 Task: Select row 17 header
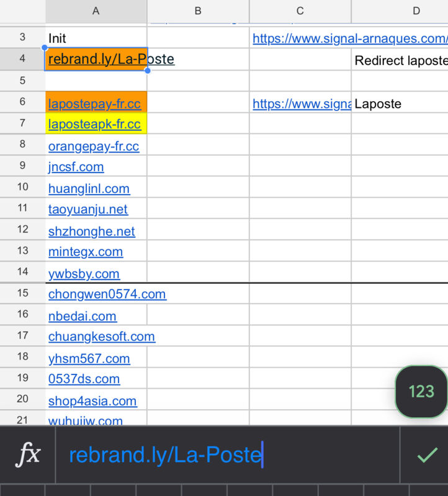point(22,335)
